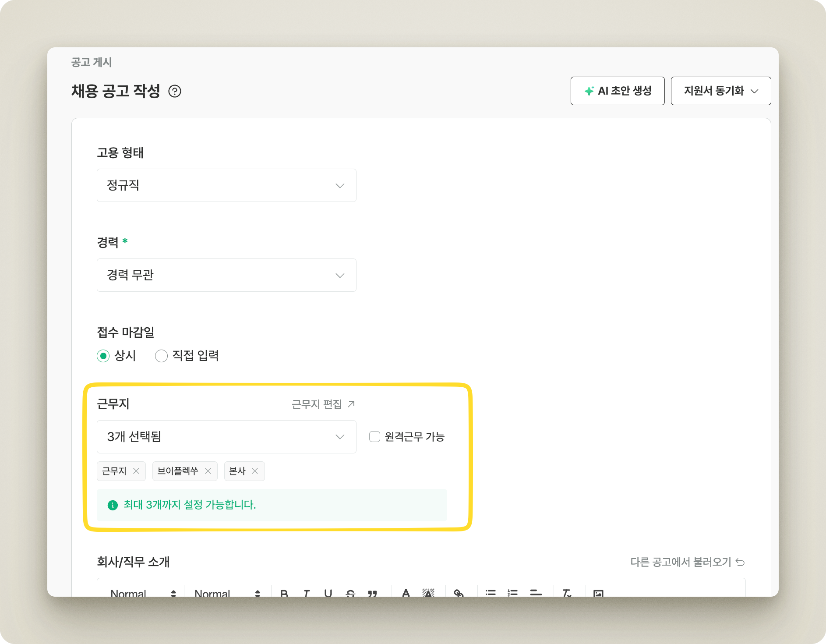Open the 지원서 동기화 menu

(x=720, y=91)
